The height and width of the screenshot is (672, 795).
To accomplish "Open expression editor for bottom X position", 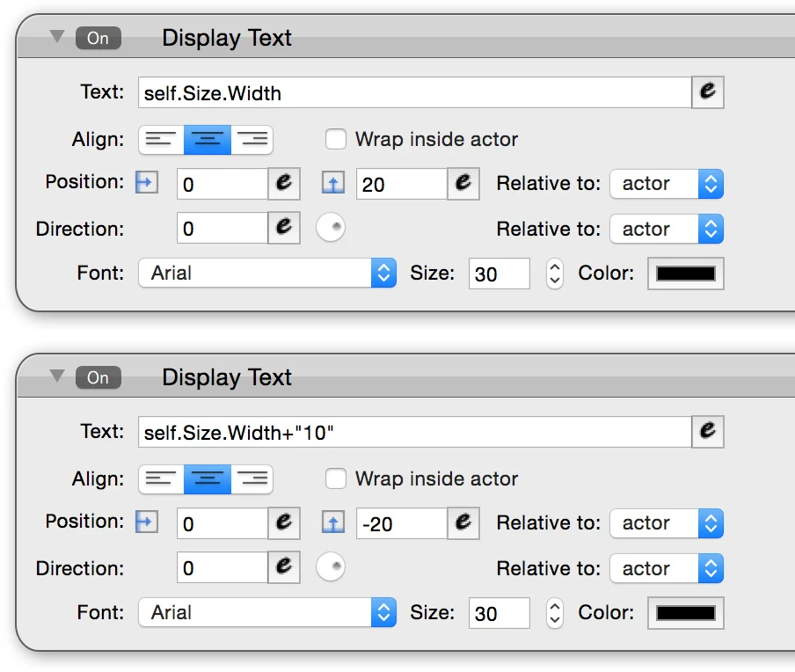I will tap(284, 522).
